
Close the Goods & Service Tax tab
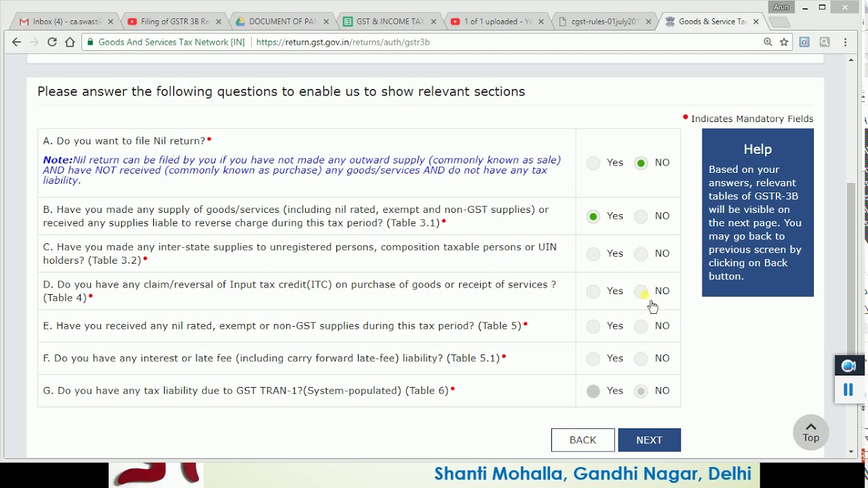point(756,22)
